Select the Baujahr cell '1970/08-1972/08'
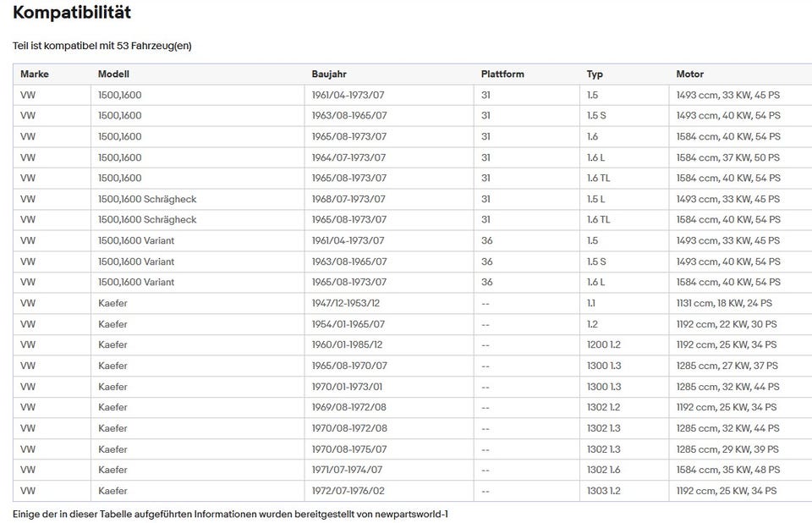Screen dimensions: 812x523 point(349,428)
